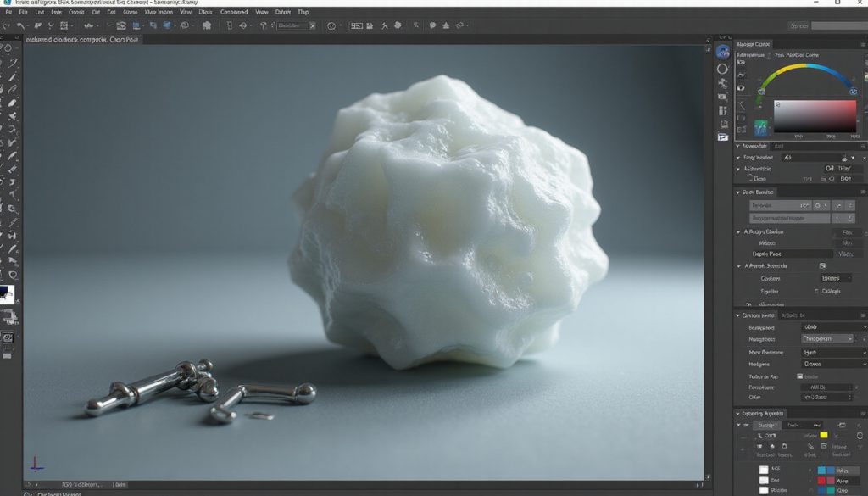Toggle the Tobarte Fap checkbox
868x496 pixels.
tap(800, 376)
